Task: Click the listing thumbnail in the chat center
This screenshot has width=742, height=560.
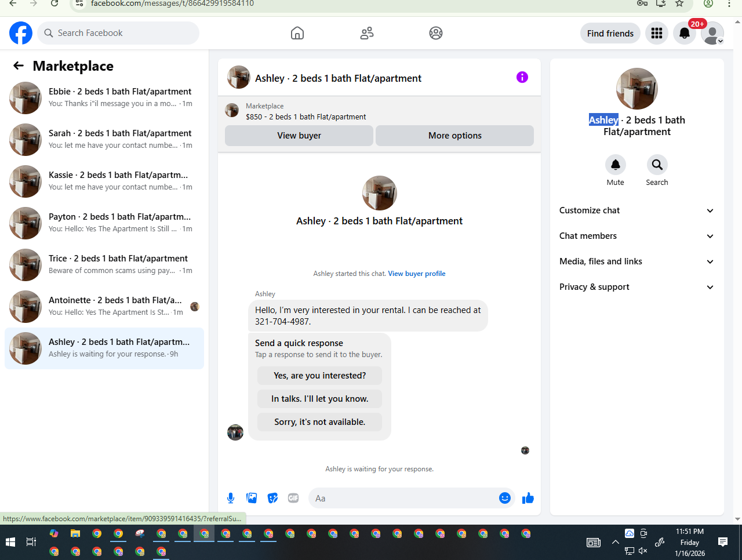Action: pos(380,193)
